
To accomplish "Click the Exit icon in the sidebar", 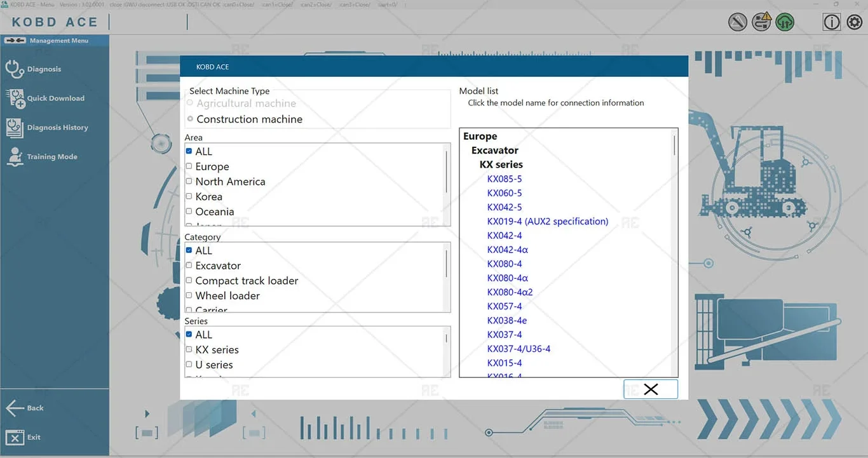I will tap(14, 437).
